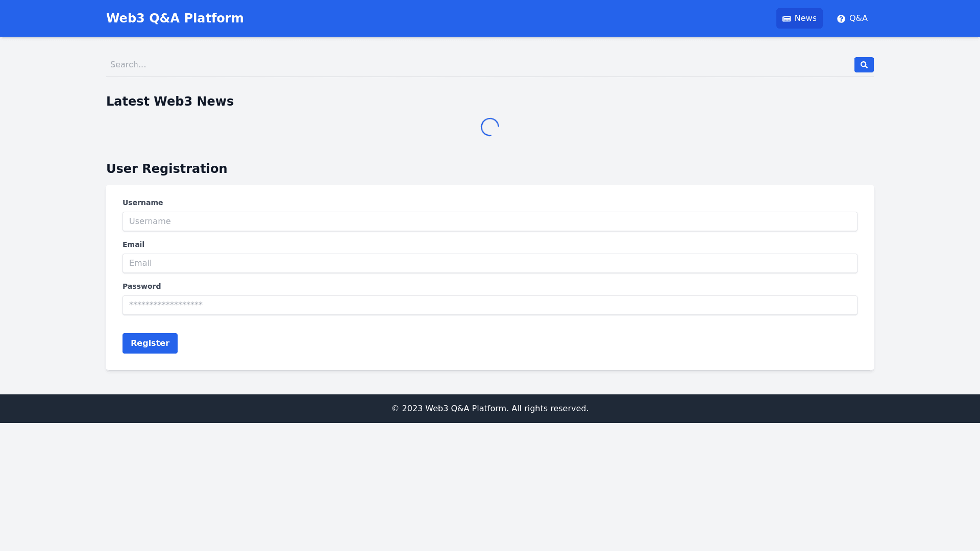This screenshot has height=551, width=980.
Task: Click the User Registration heading
Action: 166,169
